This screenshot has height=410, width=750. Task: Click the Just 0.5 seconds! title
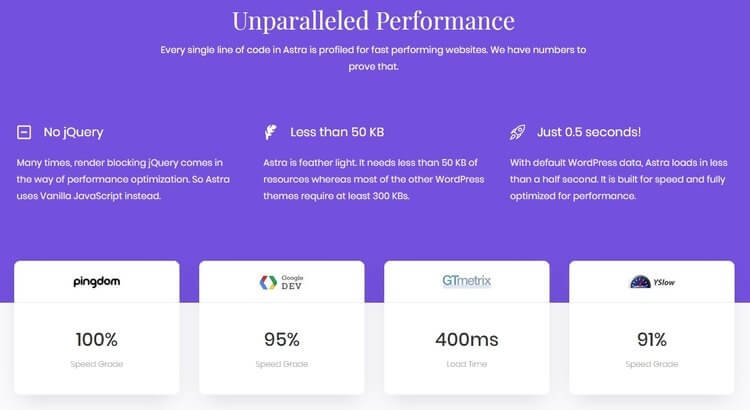click(x=589, y=132)
